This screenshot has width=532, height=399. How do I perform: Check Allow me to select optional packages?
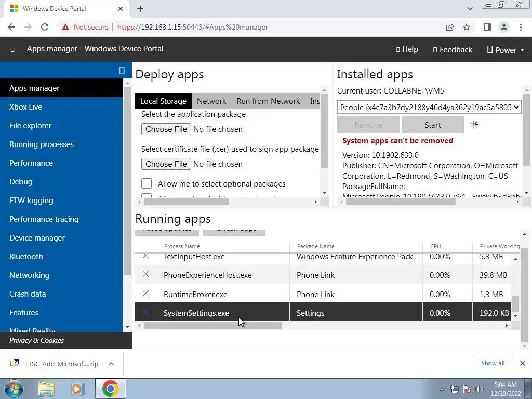pyautogui.click(x=147, y=183)
